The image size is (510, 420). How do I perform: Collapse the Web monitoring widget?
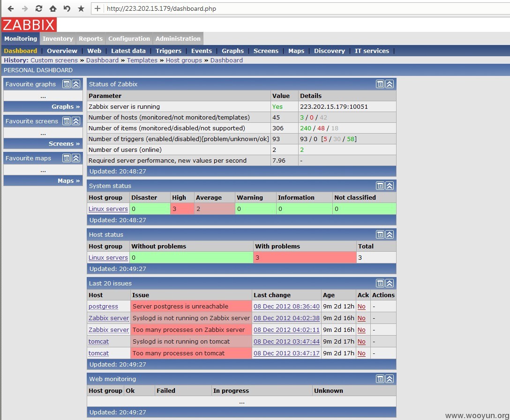pos(390,379)
